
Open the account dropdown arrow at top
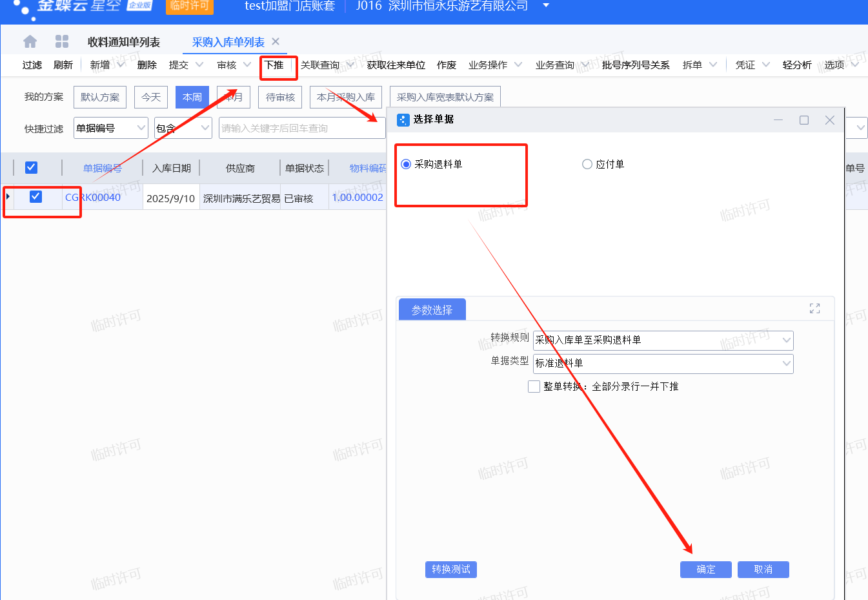coord(546,6)
